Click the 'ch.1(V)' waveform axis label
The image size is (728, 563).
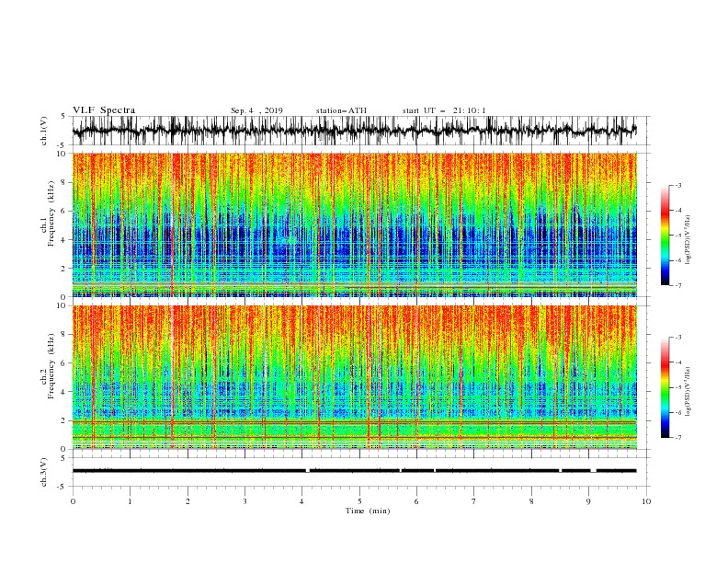click(x=44, y=131)
